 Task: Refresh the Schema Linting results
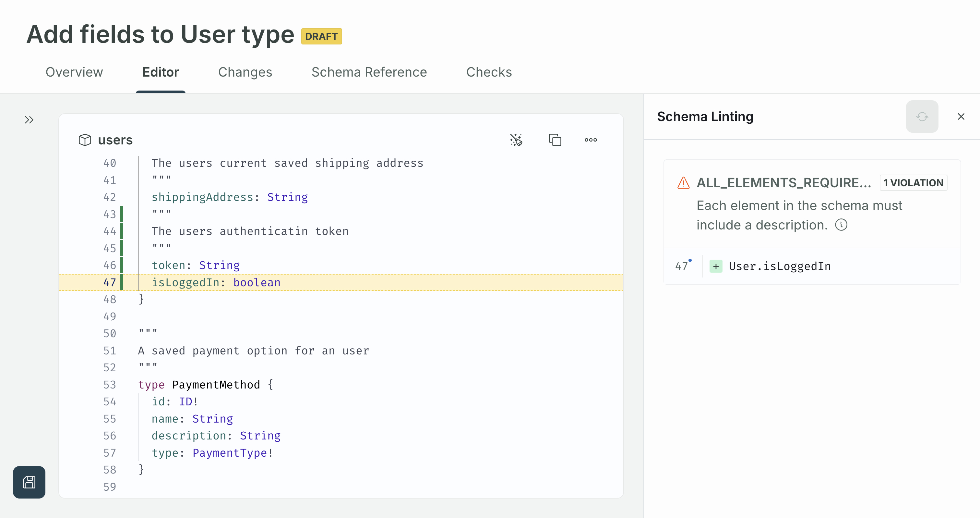point(922,117)
